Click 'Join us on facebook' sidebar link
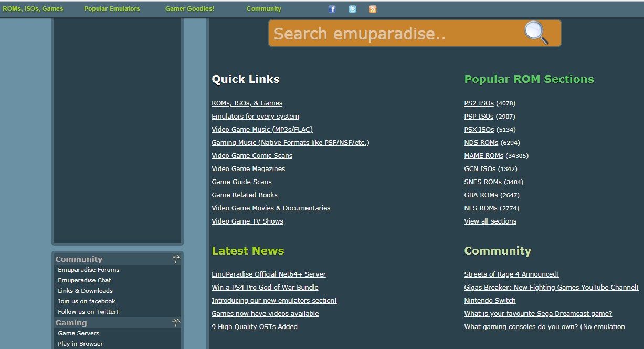This screenshot has width=644, height=349. tap(87, 301)
